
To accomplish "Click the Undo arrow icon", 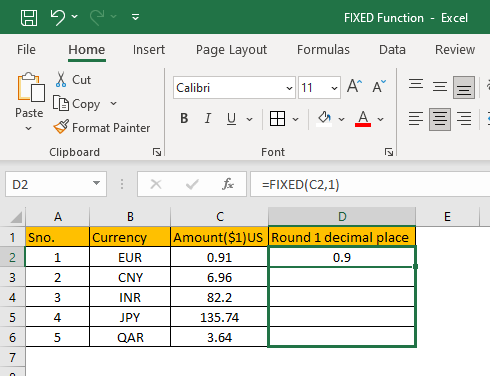I will coord(58,17).
